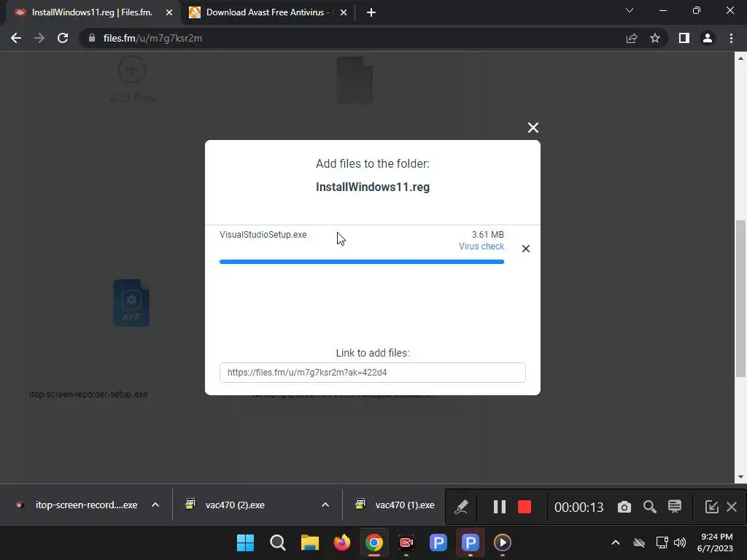Remove VisualStudioSetup.exe from upload list
This screenshot has width=747, height=560.
click(x=526, y=249)
